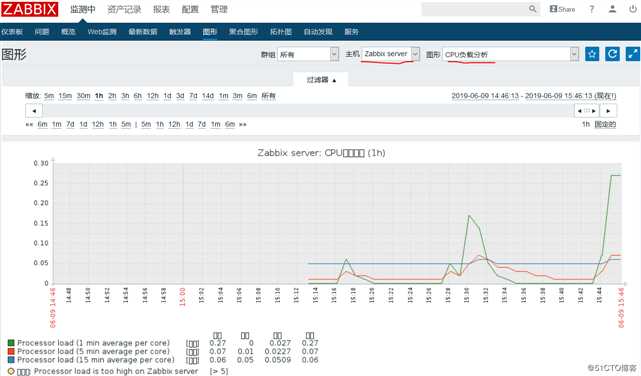Click the 0.0509 average value
Viewport: 641px width, 376px height.
pos(278,360)
